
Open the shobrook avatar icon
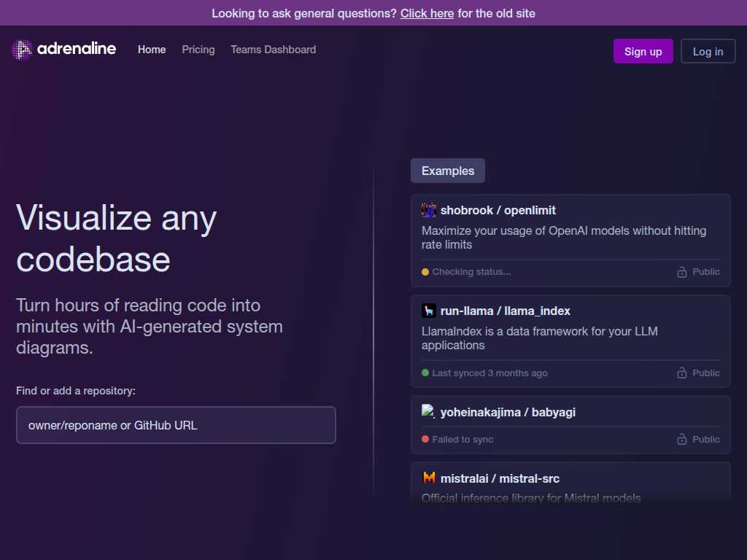(429, 210)
